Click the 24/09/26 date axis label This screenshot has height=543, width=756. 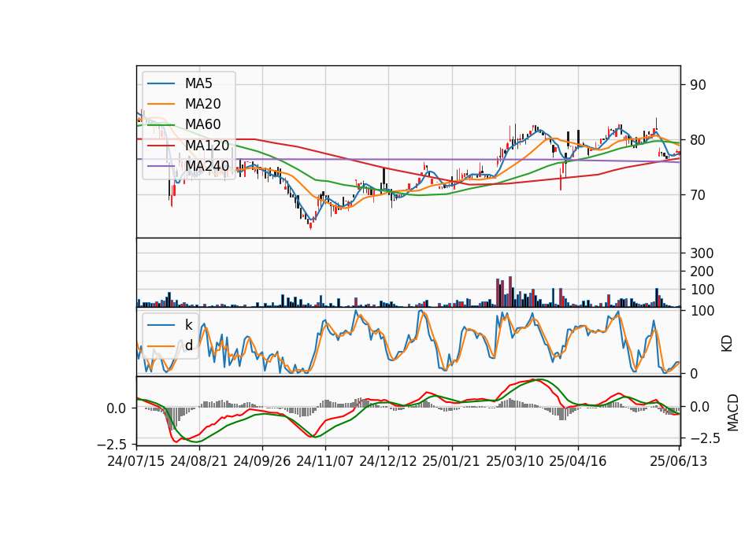coord(262,461)
